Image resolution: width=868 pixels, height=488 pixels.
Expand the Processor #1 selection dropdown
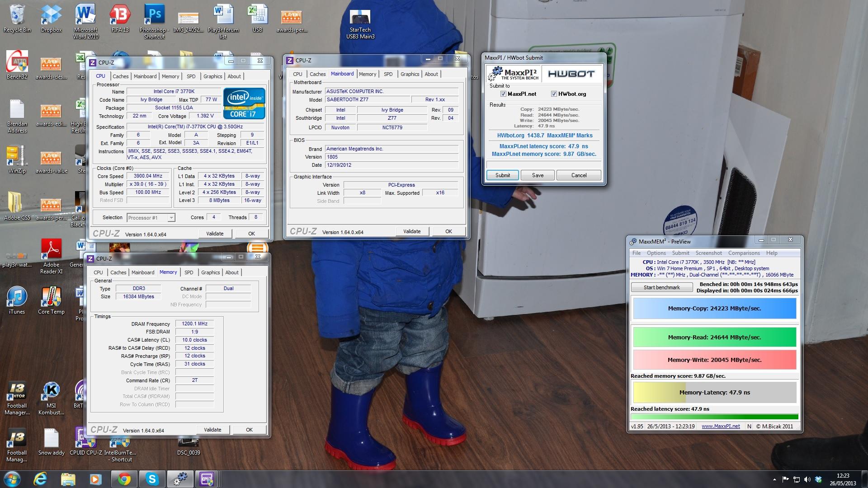click(x=171, y=218)
